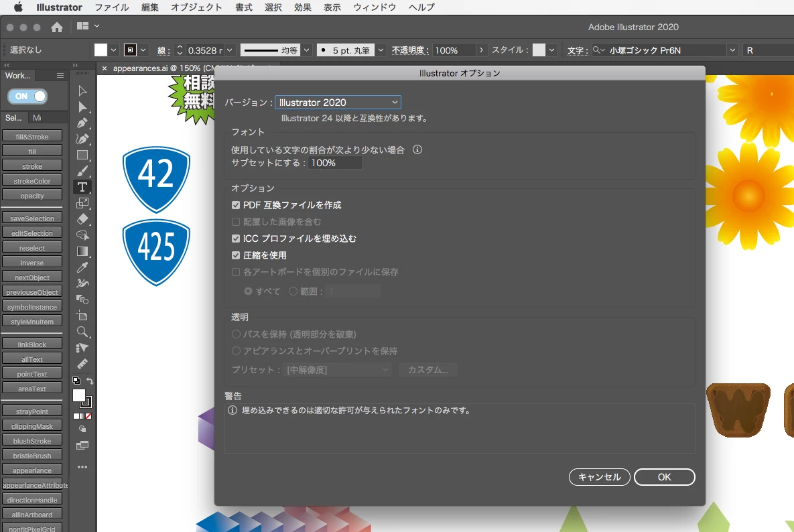Image resolution: width=794 pixels, height=532 pixels.
Task: Expand the 不透明度 100% arrow
Action: tap(481, 50)
